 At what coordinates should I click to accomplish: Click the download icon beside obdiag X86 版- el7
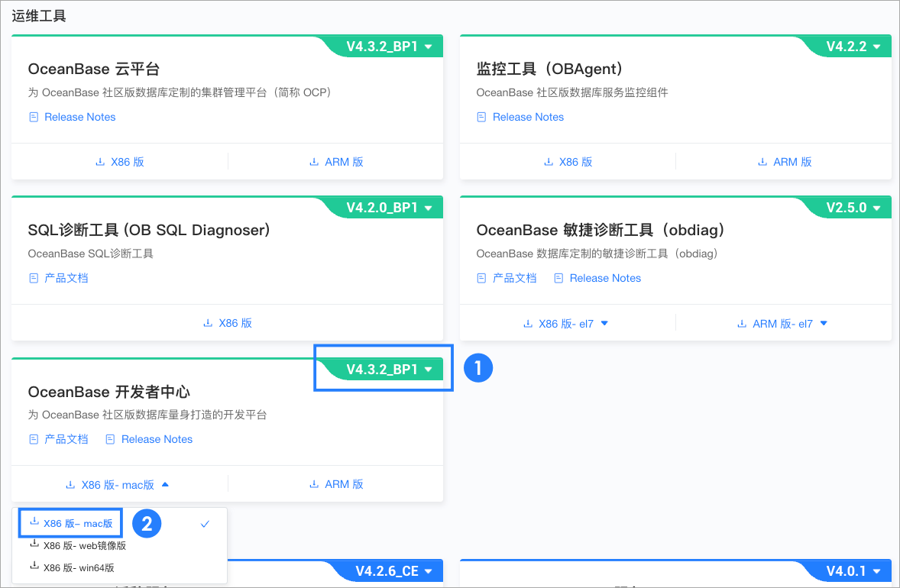pos(527,323)
